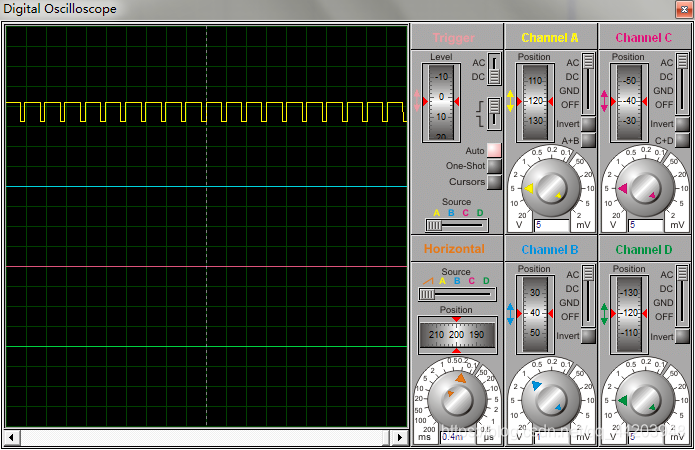Click the Channel A volts value field
This screenshot has height=450, width=695.
tap(551, 225)
